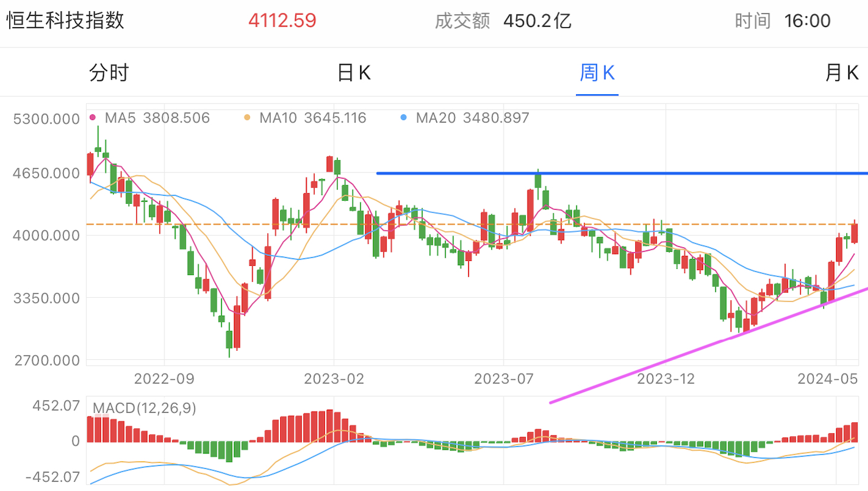Click the MACD(12,26,9) indicator label
The width and height of the screenshot is (868, 491).
[144, 408]
